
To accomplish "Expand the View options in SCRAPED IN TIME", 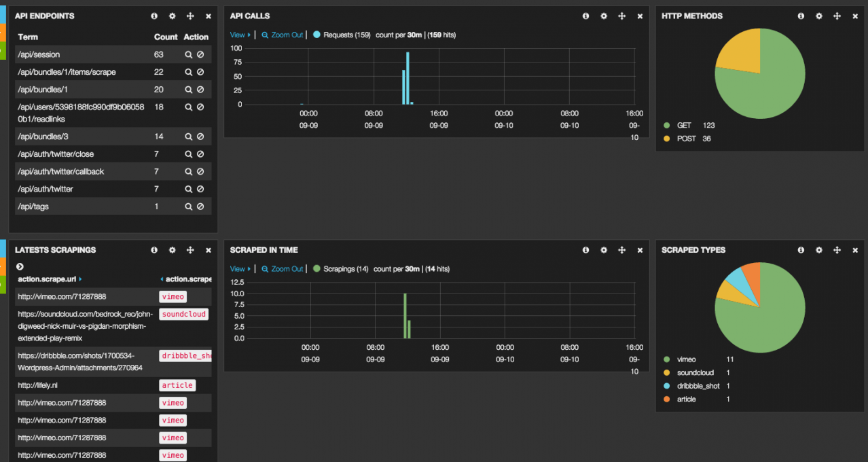I will point(240,269).
